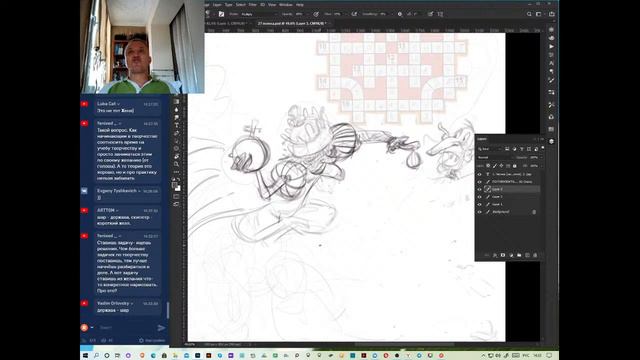Open the Filter menu
The width and height of the screenshot is (640, 360).
coord(253,4)
